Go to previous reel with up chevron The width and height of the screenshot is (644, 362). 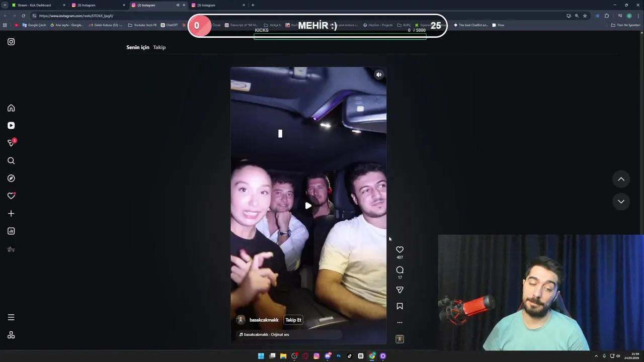(x=621, y=179)
